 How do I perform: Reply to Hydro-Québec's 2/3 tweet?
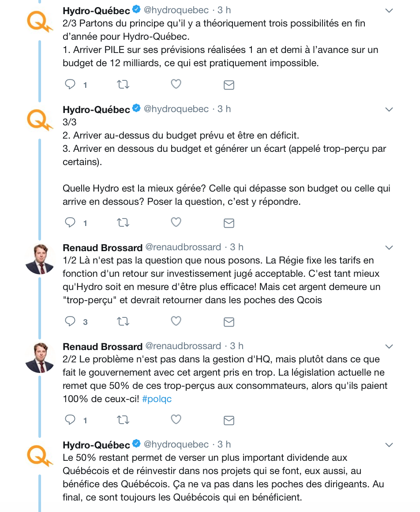[71, 84]
